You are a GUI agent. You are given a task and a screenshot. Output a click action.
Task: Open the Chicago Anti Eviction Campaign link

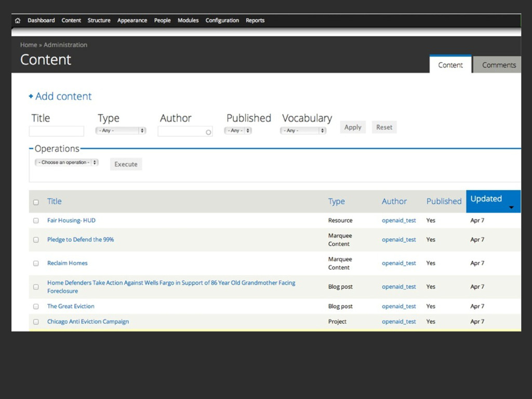88,322
